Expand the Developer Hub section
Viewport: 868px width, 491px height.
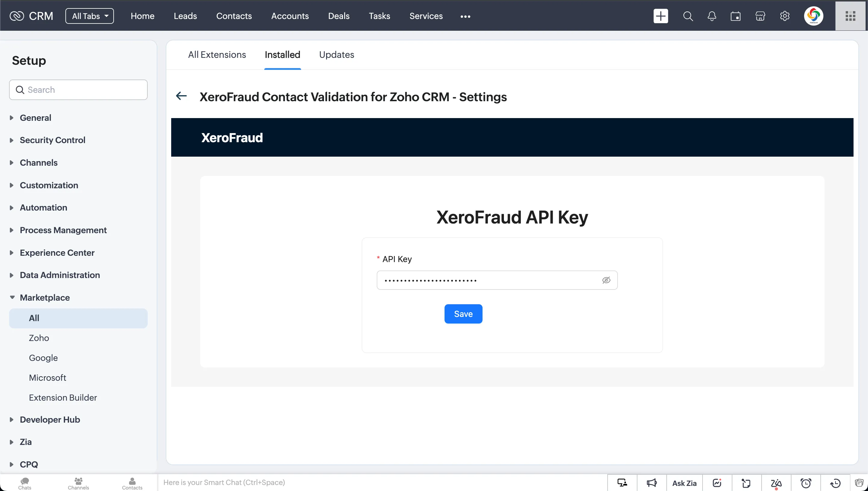[50, 420]
